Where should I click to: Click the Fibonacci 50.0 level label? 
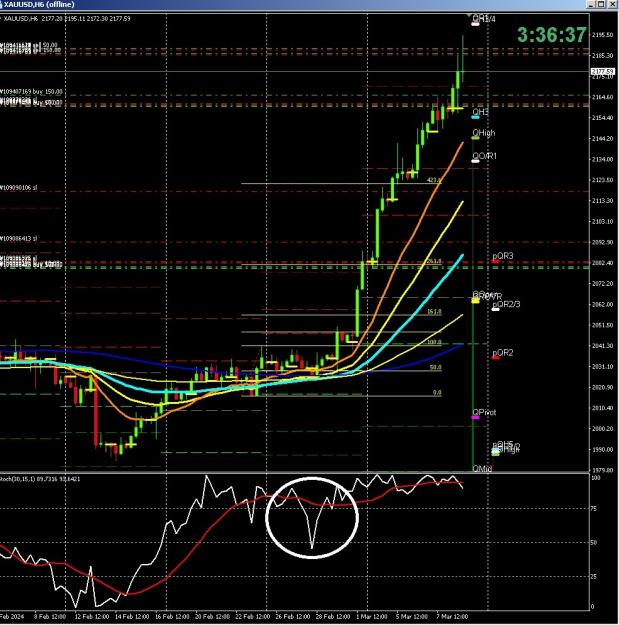435,367
